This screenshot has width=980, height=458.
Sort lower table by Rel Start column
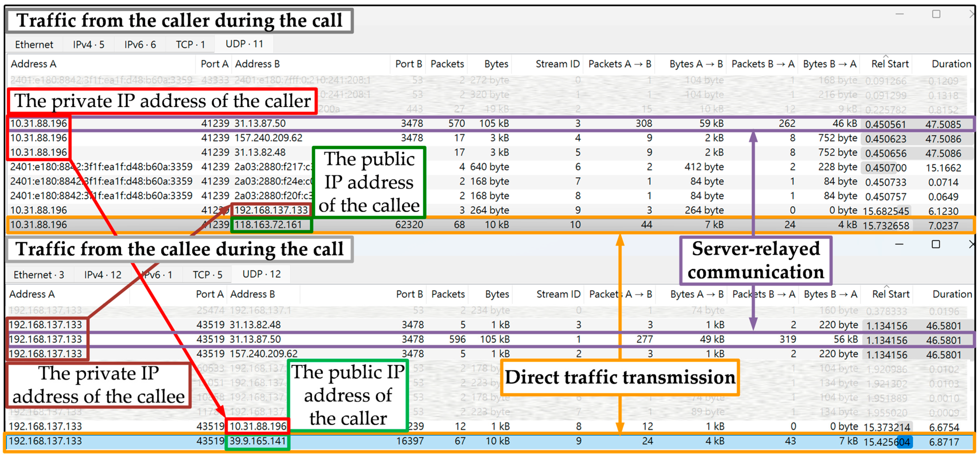(891, 294)
